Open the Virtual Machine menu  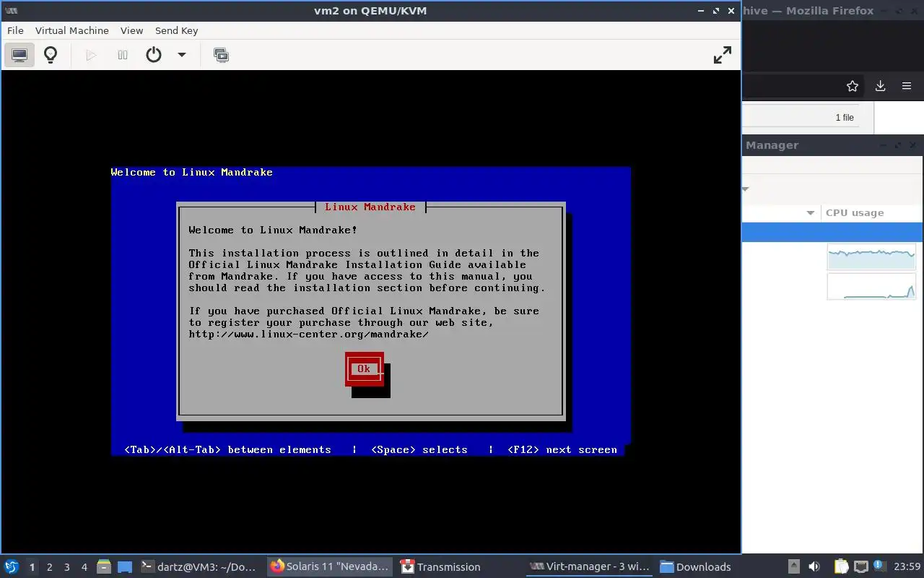pyautogui.click(x=72, y=30)
